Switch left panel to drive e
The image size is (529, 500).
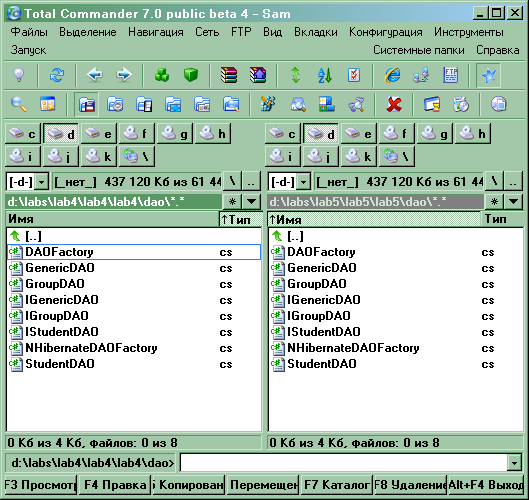(x=99, y=134)
